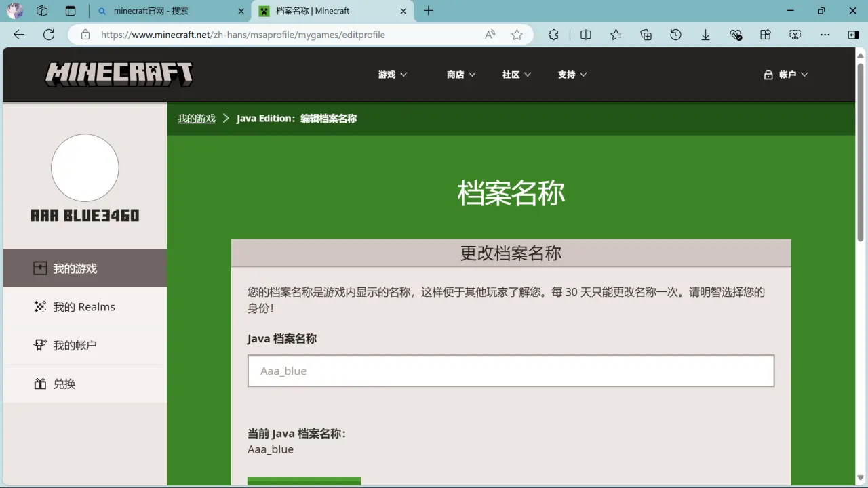Open the apps grid icon
Image resolution: width=868 pixels, height=488 pixels.
click(x=766, y=35)
